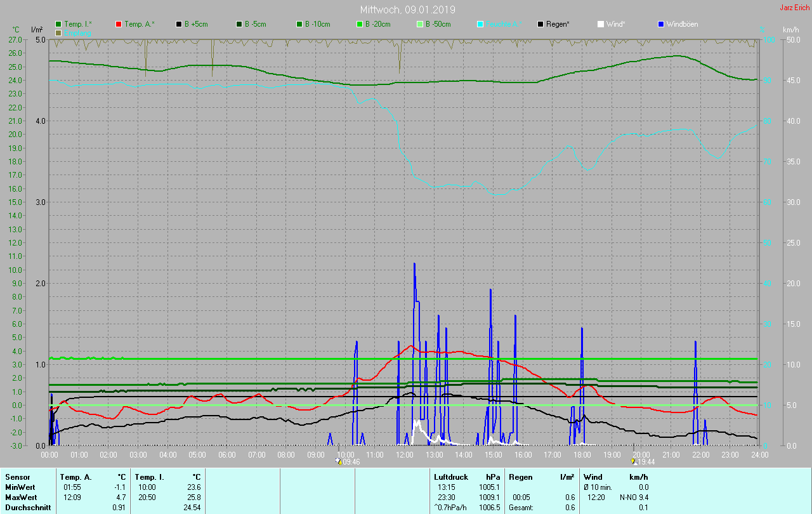The image size is (812, 514).
Task: Click the sunset marker at 19:44
Action: [x=633, y=462]
